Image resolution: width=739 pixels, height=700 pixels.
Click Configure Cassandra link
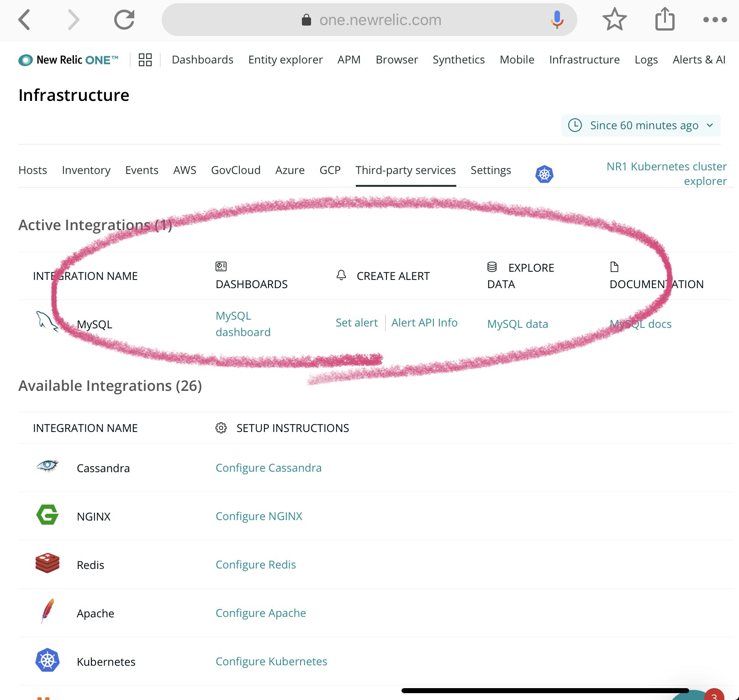[269, 468]
